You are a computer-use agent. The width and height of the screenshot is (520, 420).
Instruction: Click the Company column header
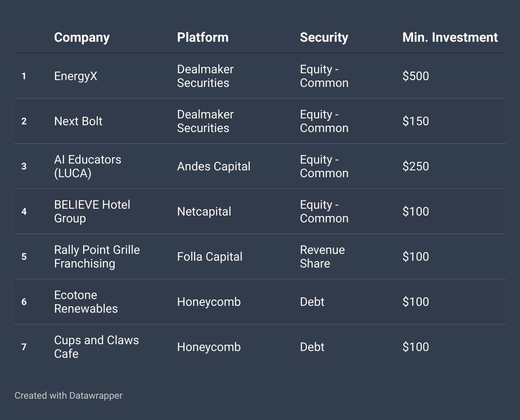82,37
